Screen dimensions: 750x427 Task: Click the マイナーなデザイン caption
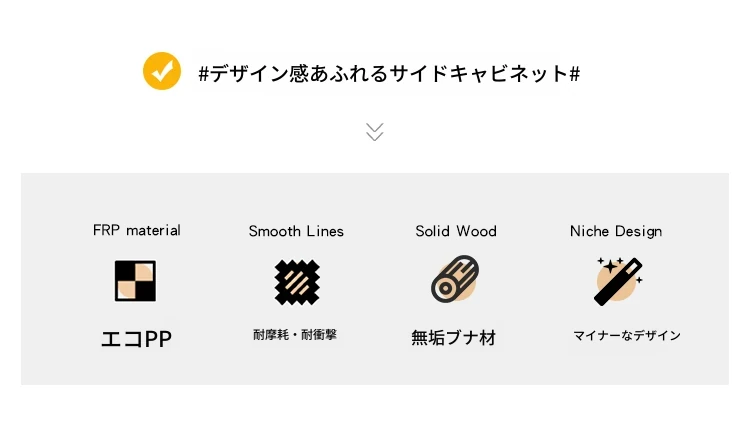click(x=627, y=336)
